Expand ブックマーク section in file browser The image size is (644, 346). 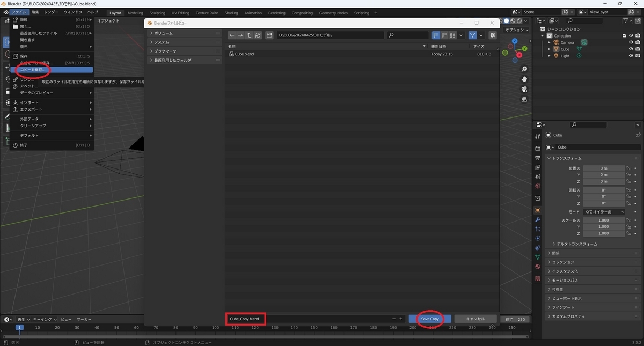click(x=184, y=51)
